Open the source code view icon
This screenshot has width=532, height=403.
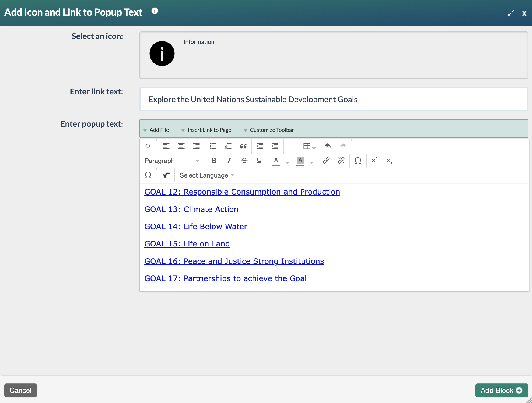(148, 146)
